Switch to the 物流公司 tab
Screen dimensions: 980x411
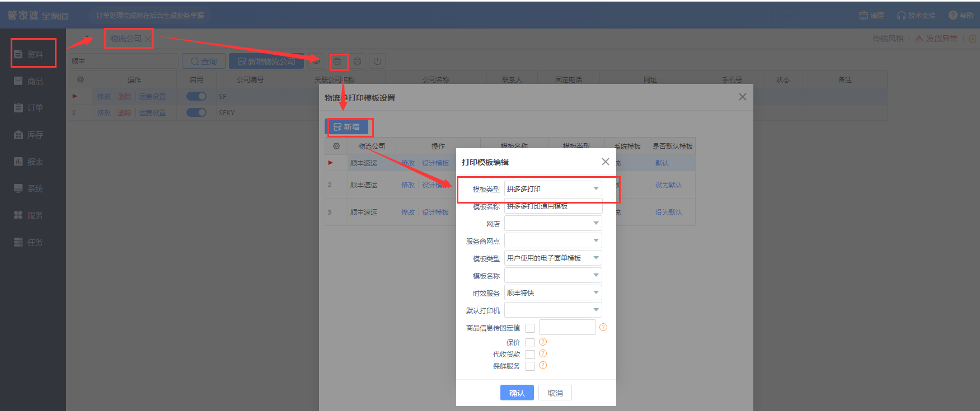pyautogui.click(x=126, y=39)
